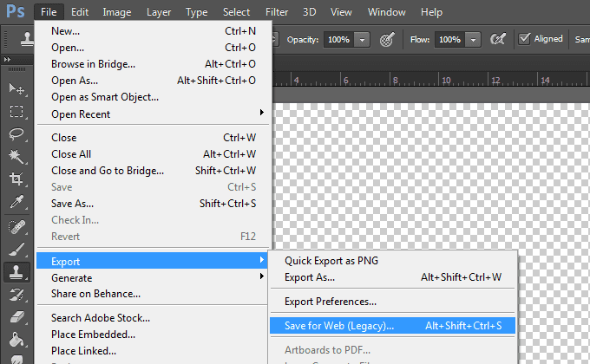Click the Flow percentage field

[x=449, y=40]
